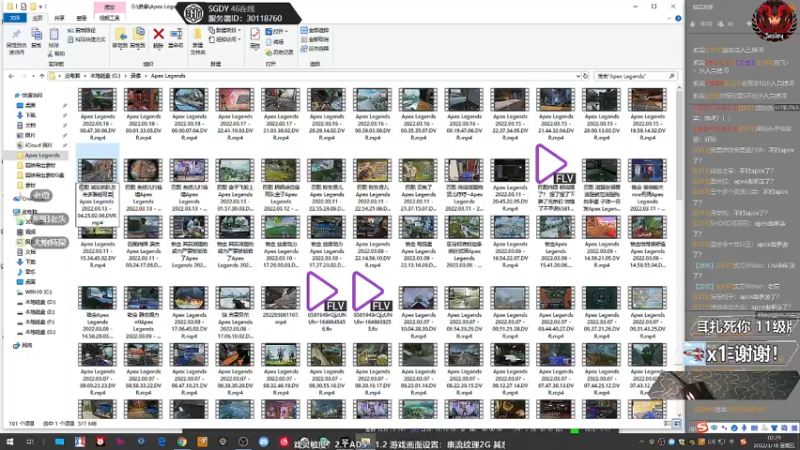Select Apex Legends 2022.03.18 00.47.30 video

pos(97,114)
